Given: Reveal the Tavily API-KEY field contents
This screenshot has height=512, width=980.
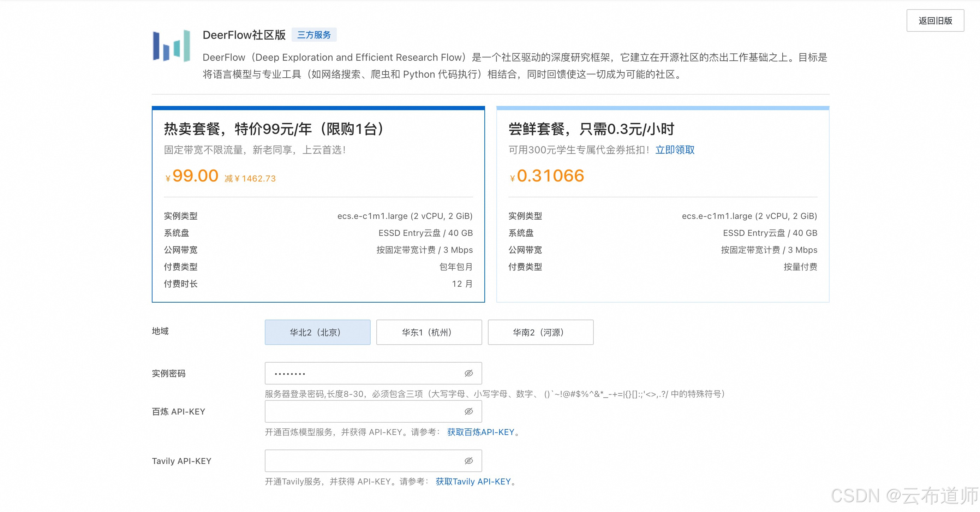Looking at the screenshot, I should coord(468,461).
